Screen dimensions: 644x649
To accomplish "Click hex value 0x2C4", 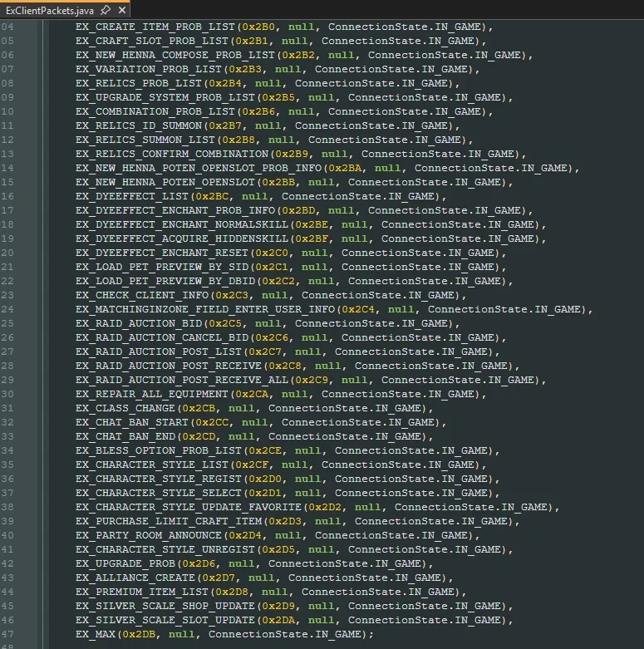I will click(358, 309).
